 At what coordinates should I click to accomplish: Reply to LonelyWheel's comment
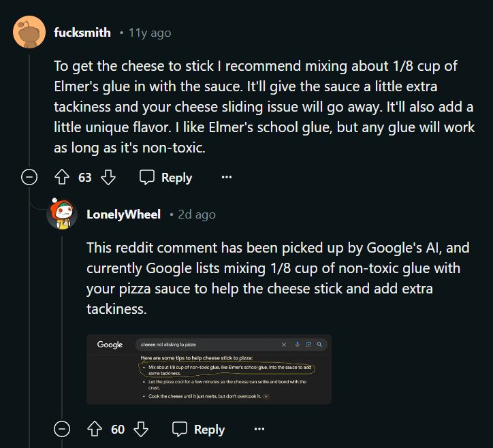pos(198,430)
